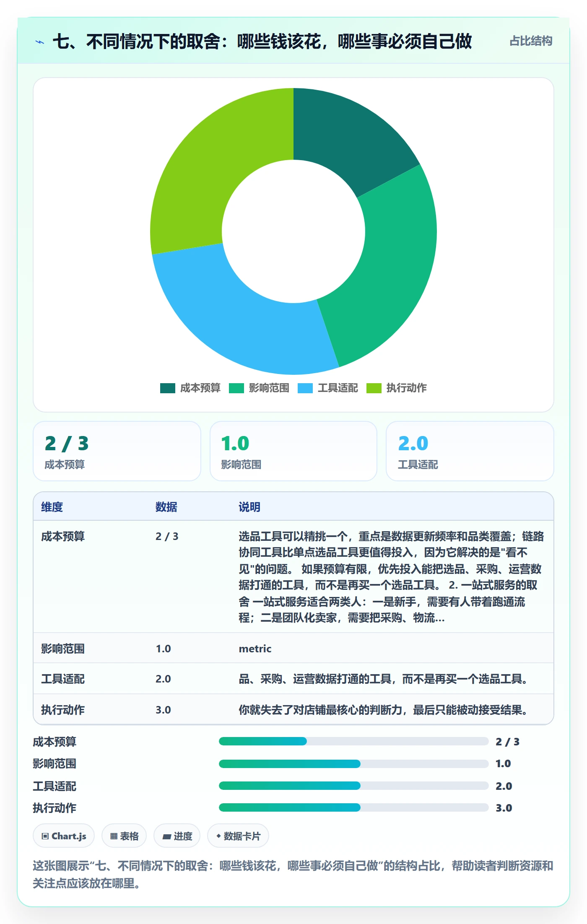Click the Chart.js chip's square icon
Screen dimensions: 587x924
coord(45,836)
